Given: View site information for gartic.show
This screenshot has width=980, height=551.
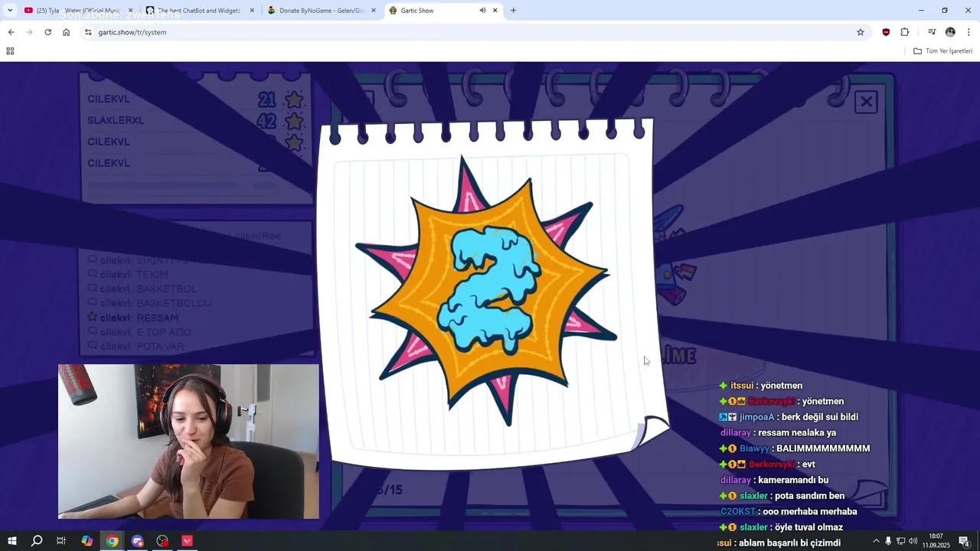Looking at the screenshot, I should pyautogui.click(x=88, y=32).
